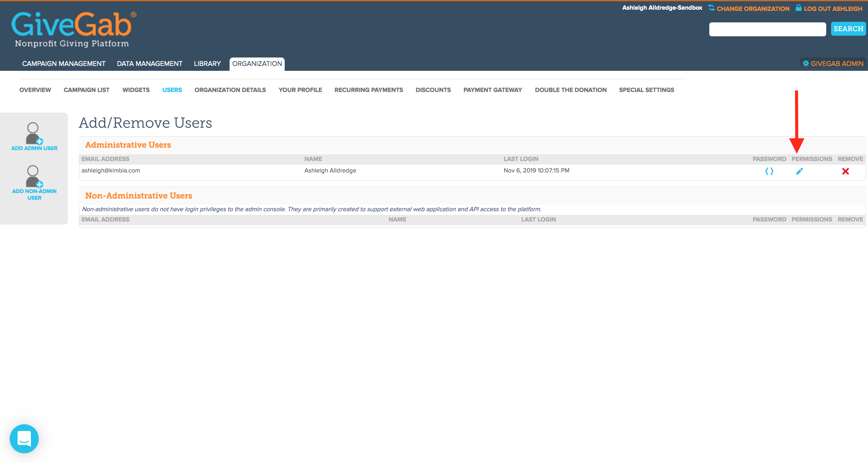Click the GiveGab Admin link
Screen dimensions: 868x463
(837, 64)
